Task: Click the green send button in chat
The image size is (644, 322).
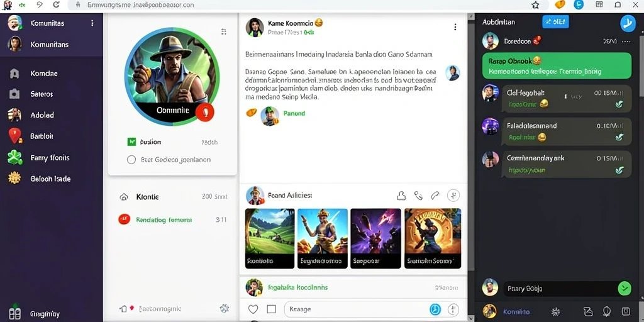Action: coord(625,288)
